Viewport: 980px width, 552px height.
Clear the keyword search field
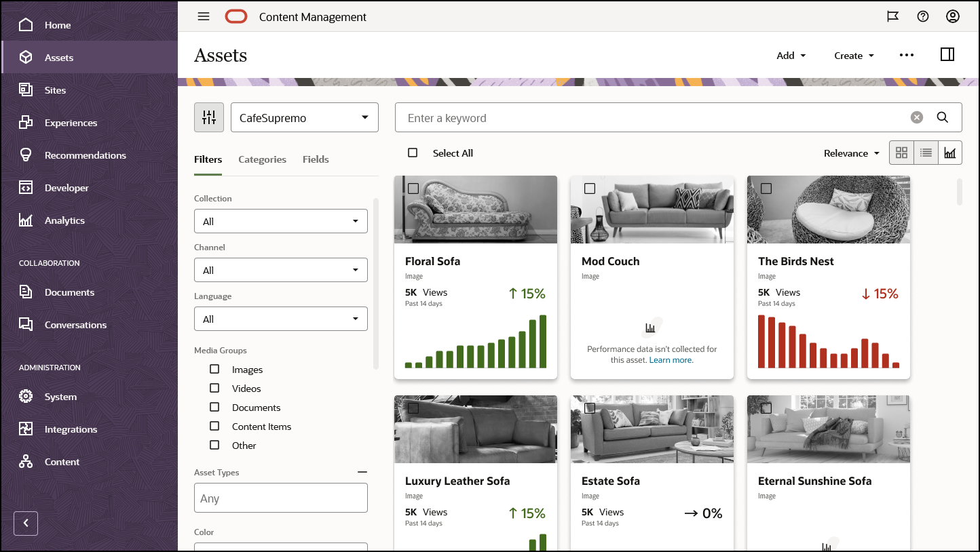pyautogui.click(x=917, y=117)
